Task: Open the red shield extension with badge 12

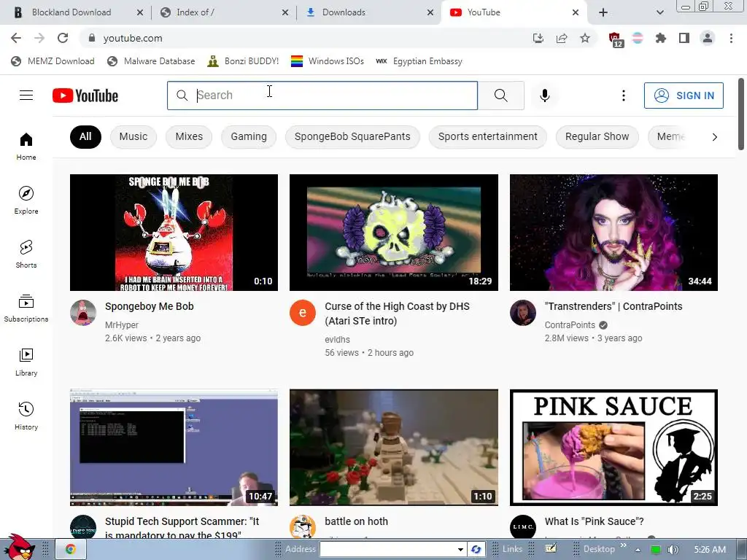Action: (615, 39)
